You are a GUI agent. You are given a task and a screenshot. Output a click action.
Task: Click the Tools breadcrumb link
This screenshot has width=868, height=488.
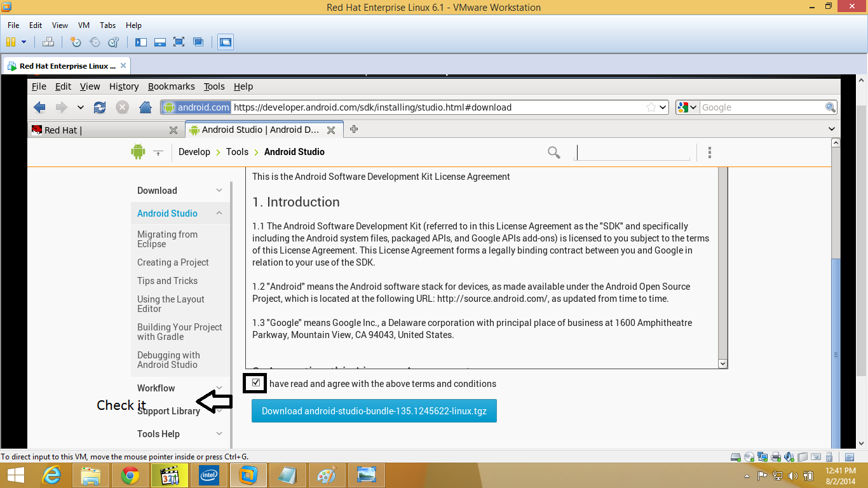tap(237, 152)
